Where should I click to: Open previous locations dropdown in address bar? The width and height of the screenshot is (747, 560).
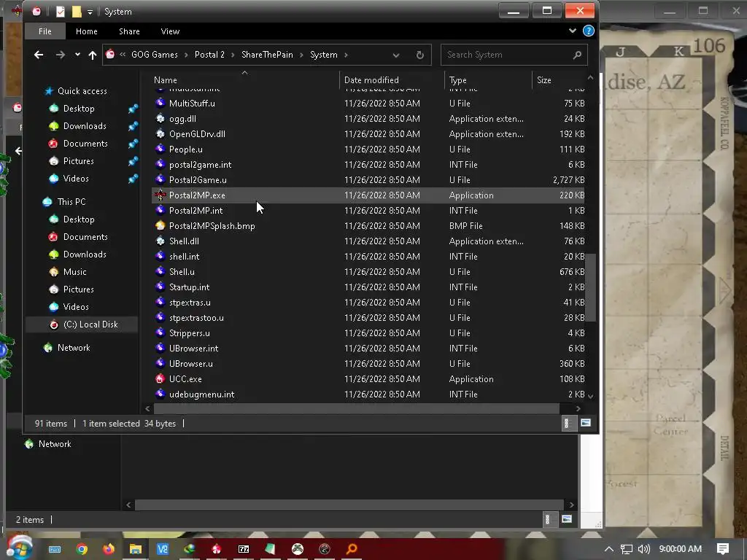396,55
